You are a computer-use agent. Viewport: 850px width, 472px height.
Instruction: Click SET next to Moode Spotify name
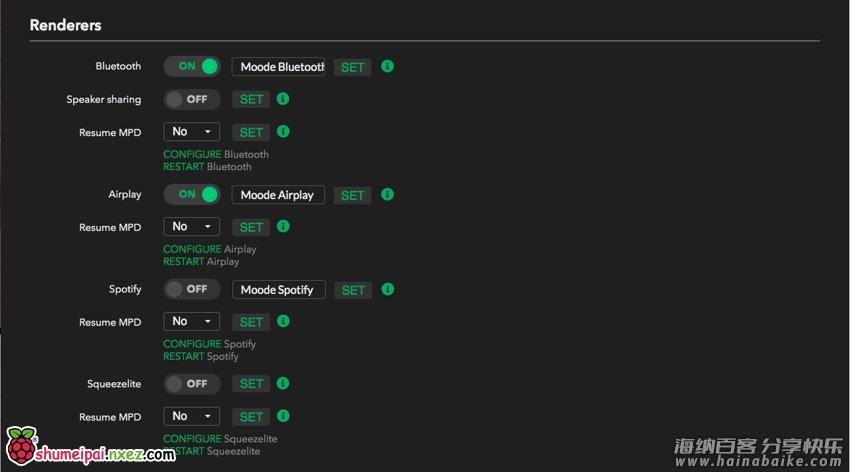coord(353,290)
